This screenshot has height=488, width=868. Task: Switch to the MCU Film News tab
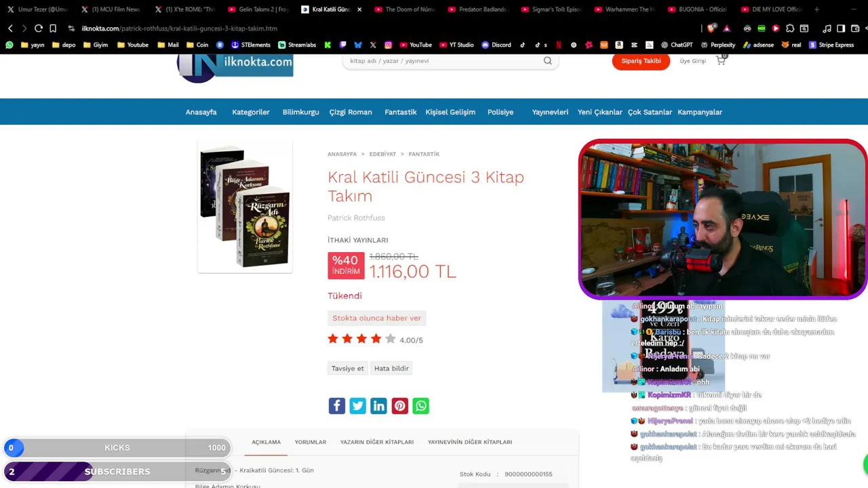click(111, 9)
